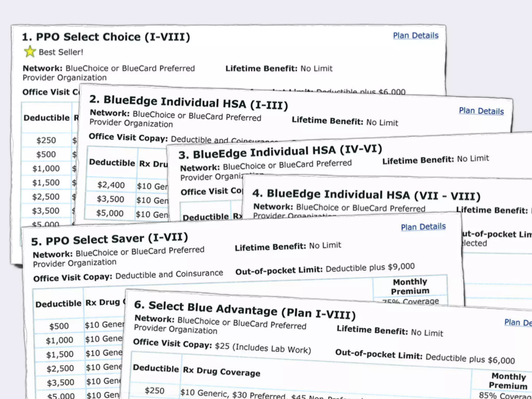The height and width of the screenshot is (399, 532).
Task: Open Plan Details link on PPO Select Saver
Action: tap(423, 227)
